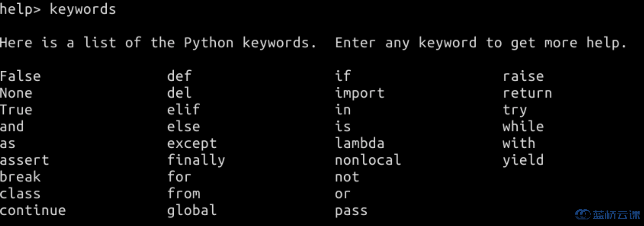Click the 'Here is a list' help message line
The height and width of the screenshot is (226, 644).
(313, 43)
